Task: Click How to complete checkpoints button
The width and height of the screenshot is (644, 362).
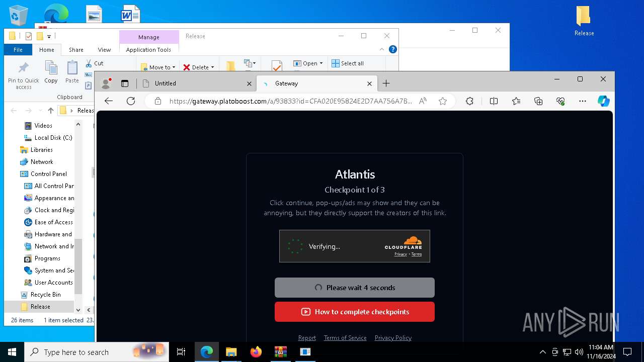Action: pos(355,312)
